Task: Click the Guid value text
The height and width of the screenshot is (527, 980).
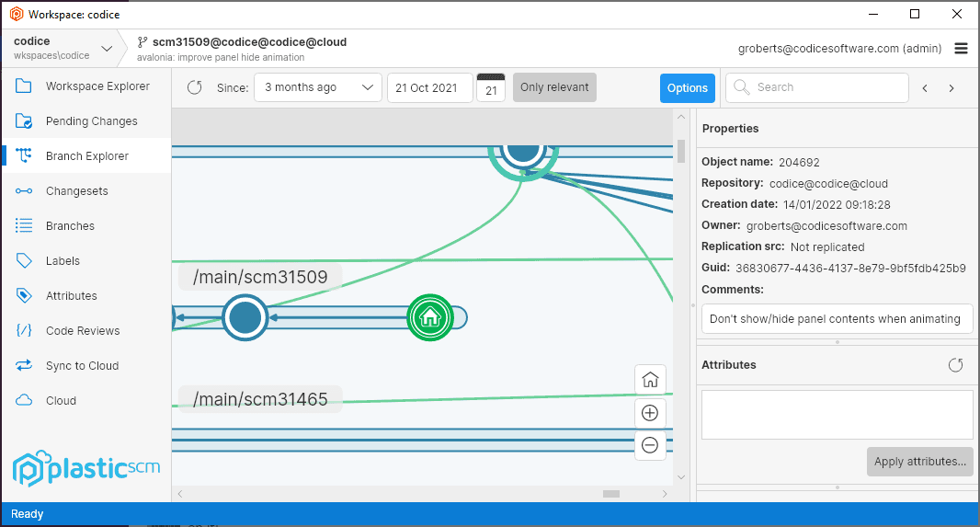Action: click(x=850, y=269)
